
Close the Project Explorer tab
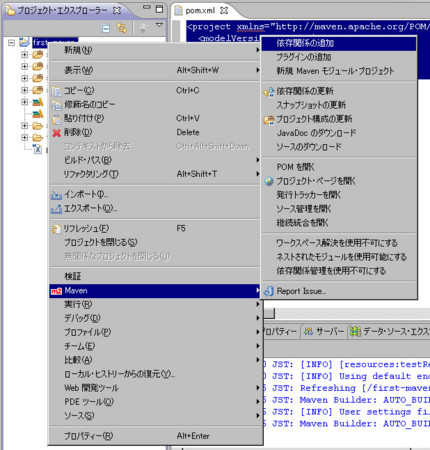(117, 11)
